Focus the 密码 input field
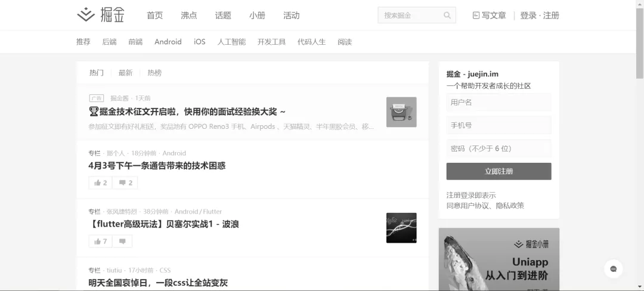The width and height of the screenshot is (644, 291). pos(499,148)
